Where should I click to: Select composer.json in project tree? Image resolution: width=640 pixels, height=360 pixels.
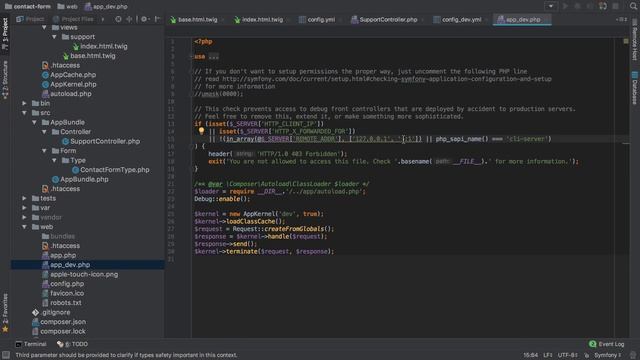[x=62, y=322]
